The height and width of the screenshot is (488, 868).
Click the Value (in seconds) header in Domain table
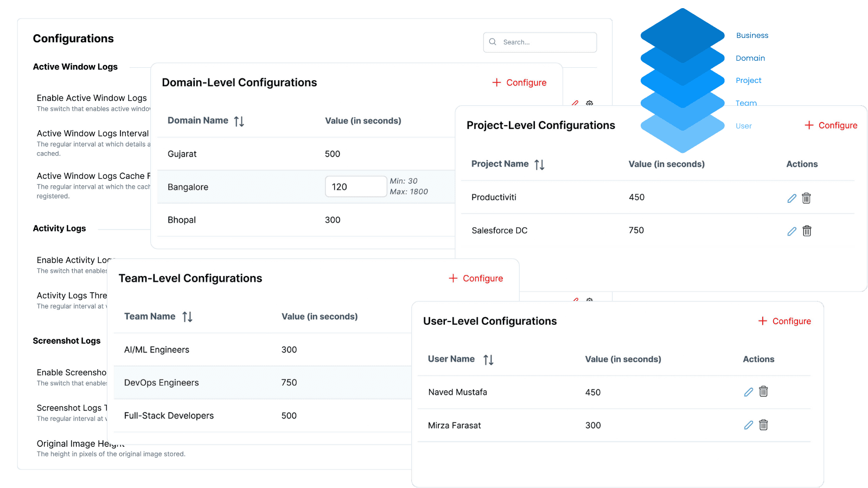click(x=363, y=121)
